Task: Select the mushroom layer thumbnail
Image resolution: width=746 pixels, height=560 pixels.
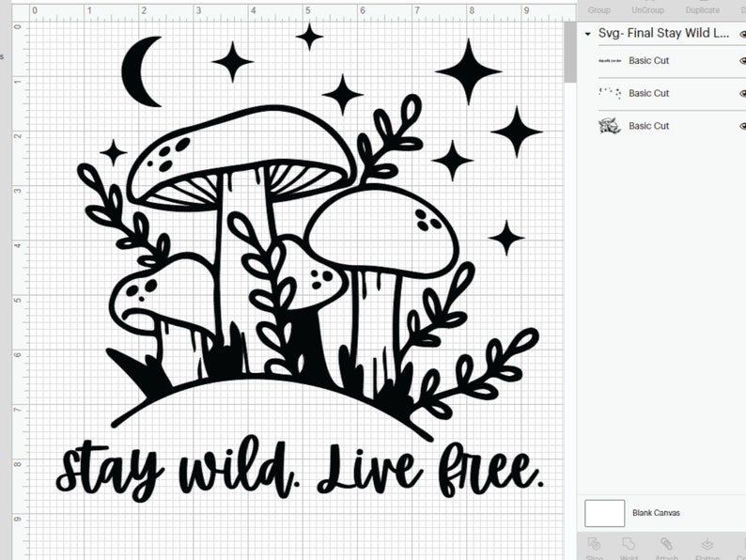Action: (x=610, y=126)
